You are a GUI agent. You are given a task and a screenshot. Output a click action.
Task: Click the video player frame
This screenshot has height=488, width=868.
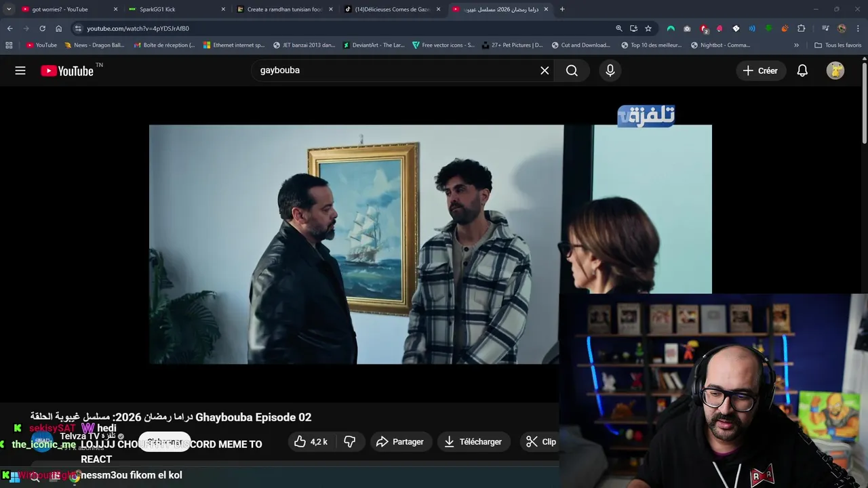click(x=431, y=244)
